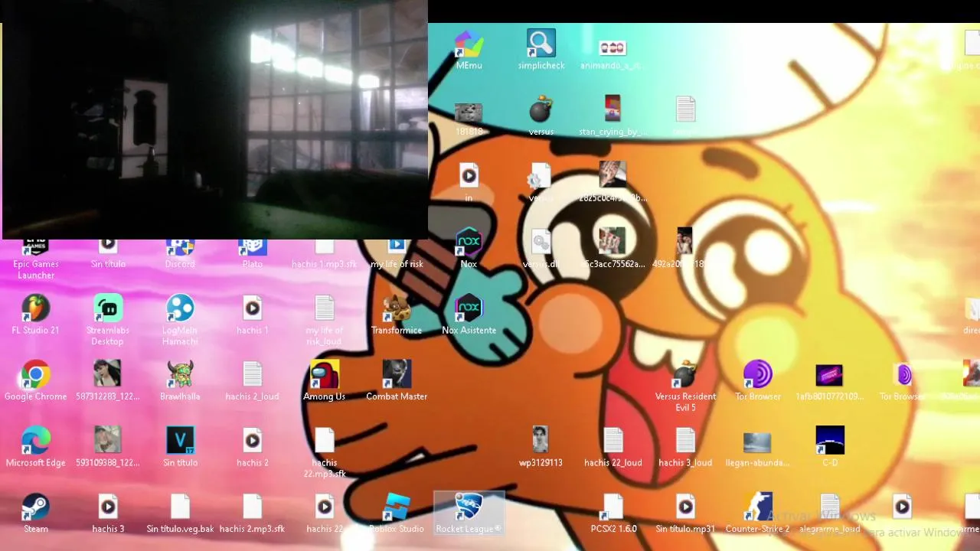Launch Among Us from the desktop
Screen dimensions: 980x551
(324, 381)
